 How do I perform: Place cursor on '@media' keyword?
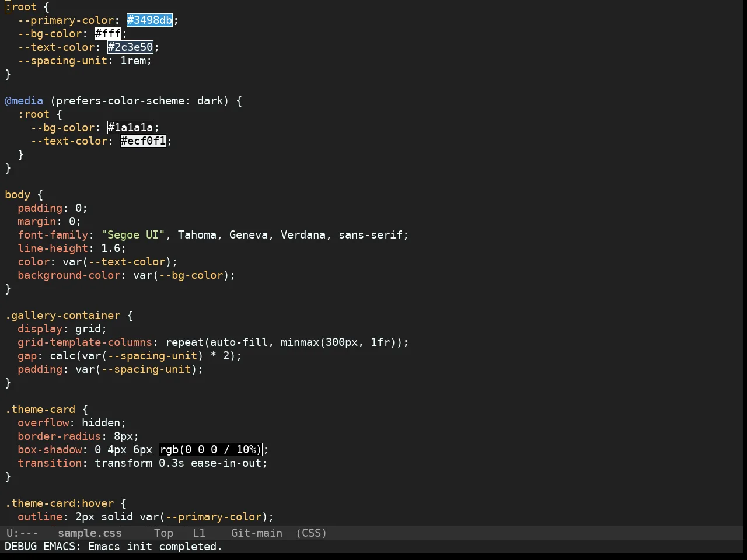coord(24,101)
